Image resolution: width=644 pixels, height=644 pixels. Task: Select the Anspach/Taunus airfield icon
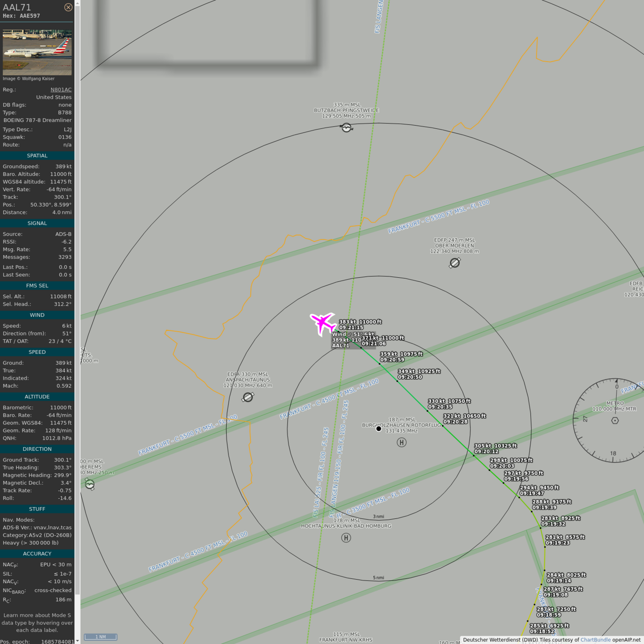tap(248, 397)
